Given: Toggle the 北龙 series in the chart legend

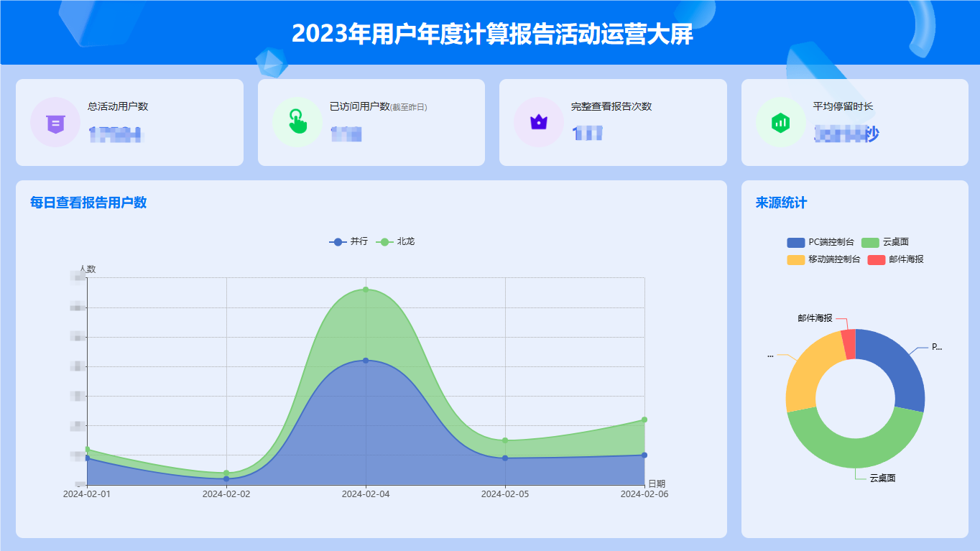Looking at the screenshot, I should coord(395,241).
